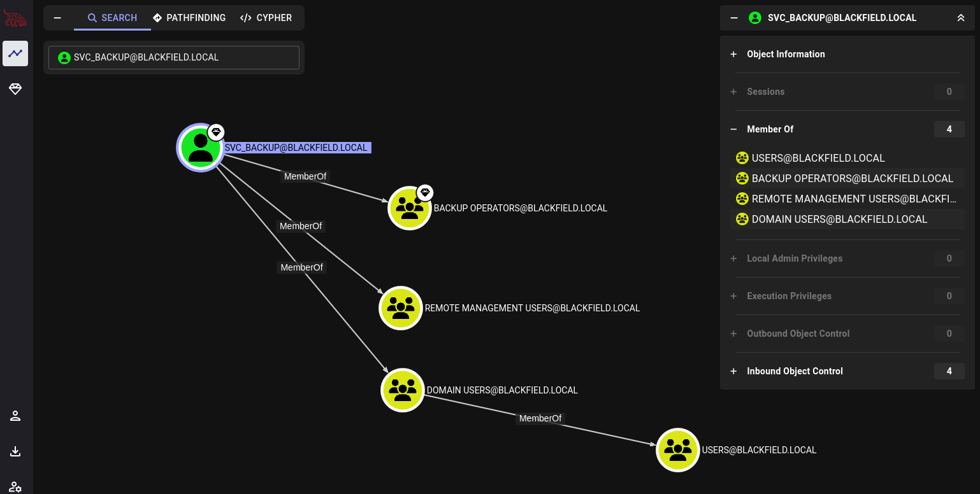Switch to the SEARCH tab
Image resolution: width=980 pixels, height=494 pixels.
pos(112,18)
